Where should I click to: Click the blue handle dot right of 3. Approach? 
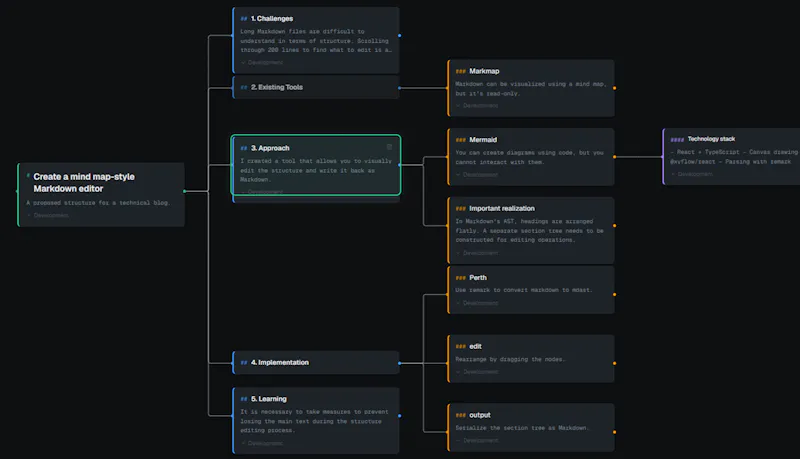[x=399, y=165]
